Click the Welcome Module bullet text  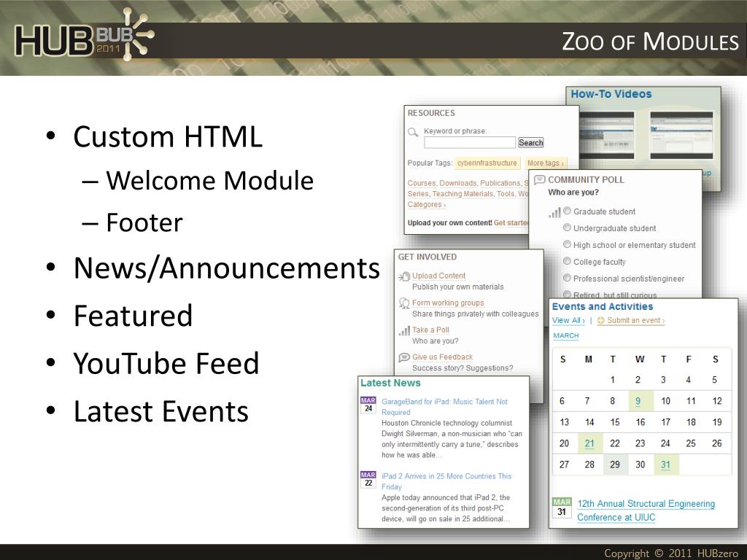(209, 181)
